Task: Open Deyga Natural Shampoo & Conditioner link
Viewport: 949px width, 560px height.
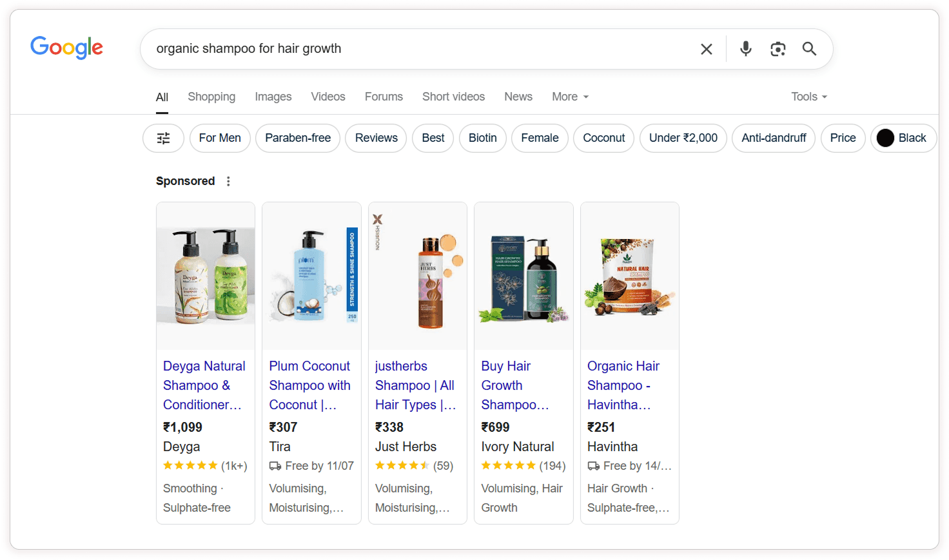Action: (204, 385)
